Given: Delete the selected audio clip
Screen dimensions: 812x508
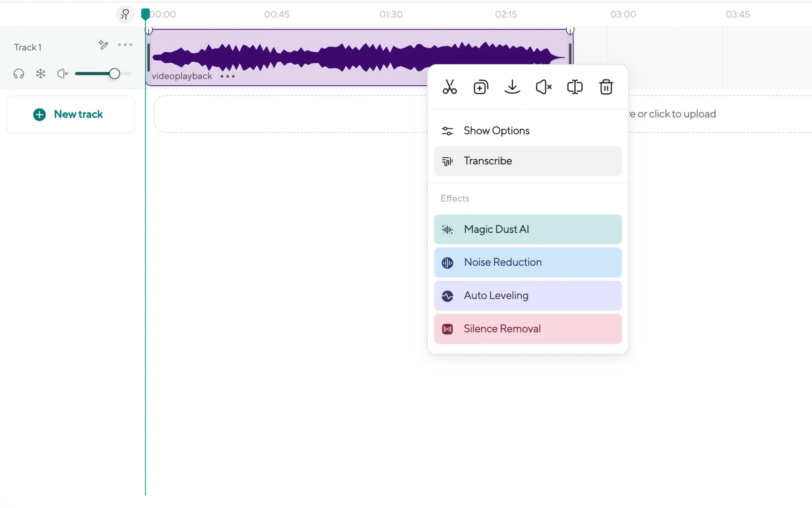Looking at the screenshot, I should [x=606, y=87].
